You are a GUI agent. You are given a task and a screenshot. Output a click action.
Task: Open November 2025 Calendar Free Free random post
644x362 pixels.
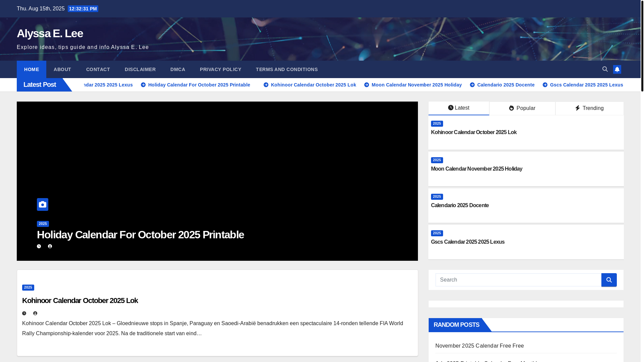(480, 346)
